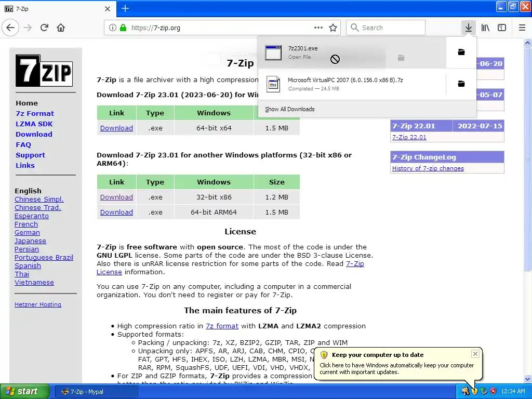Go back with the browser back arrow
Viewport: 532px width, 399px height.
(x=10, y=28)
